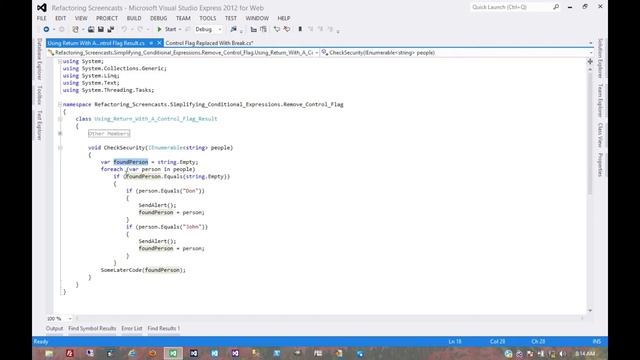This screenshot has width=640, height=360.
Task: Click the Navigate Backward toolbar icon
Action: [x=46, y=29]
